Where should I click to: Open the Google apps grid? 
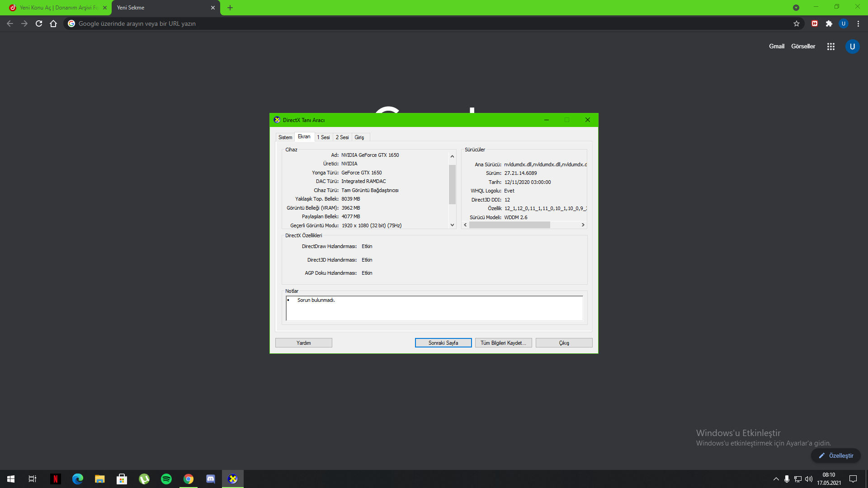(830, 47)
